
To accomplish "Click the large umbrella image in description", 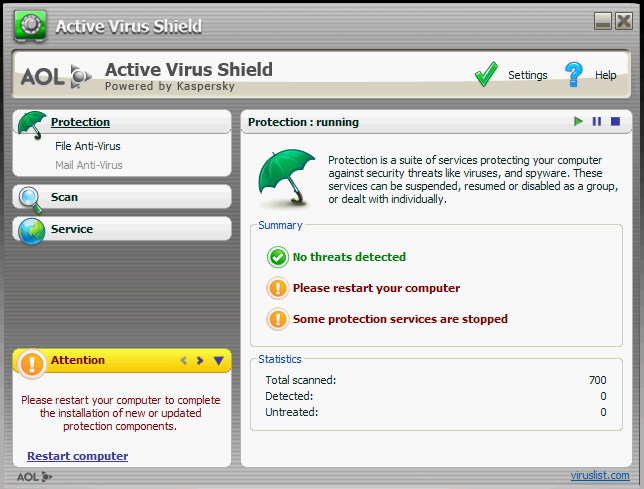I will point(286,178).
